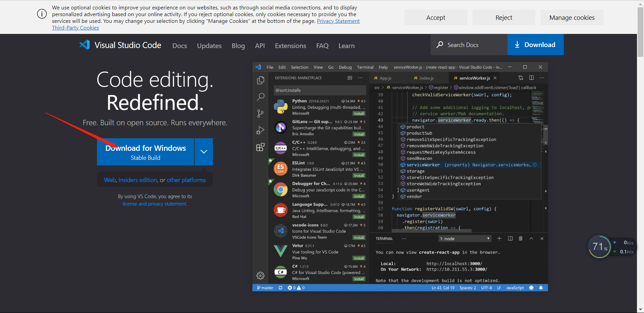Click the cookie banner info icon
Viewport: 644px width, 313px height.
(42, 14)
